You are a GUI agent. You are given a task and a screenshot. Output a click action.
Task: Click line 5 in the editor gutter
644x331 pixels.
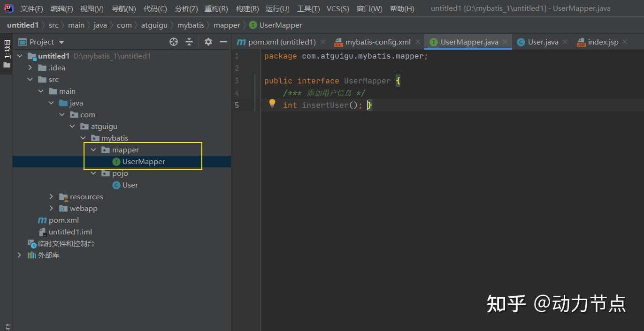pyautogui.click(x=237, y=105)
